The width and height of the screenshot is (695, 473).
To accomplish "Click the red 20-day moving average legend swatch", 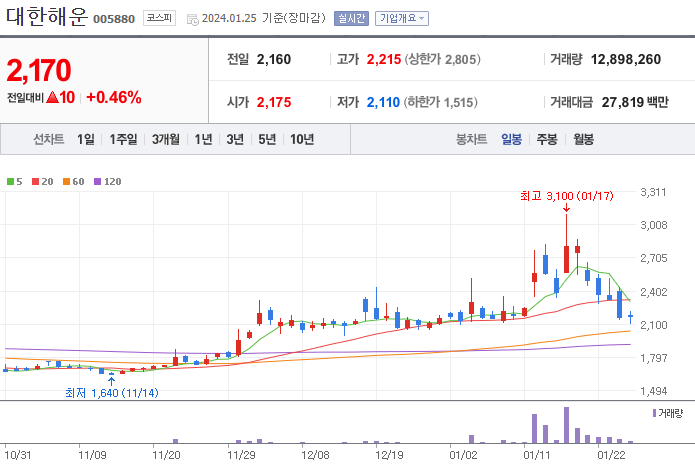I will click(x=35, y=182).
